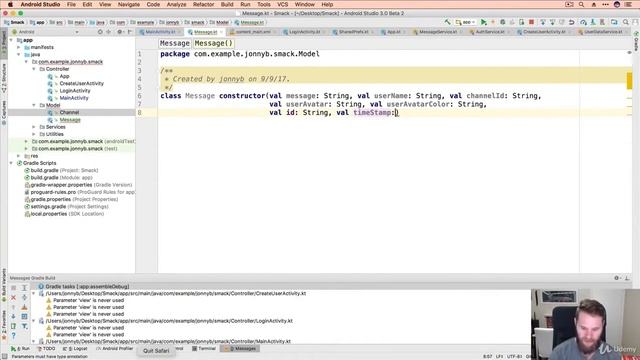Open macOS Spotlight search icon
The height and width of the screenshot is (360, 640).
coord(581,4)
